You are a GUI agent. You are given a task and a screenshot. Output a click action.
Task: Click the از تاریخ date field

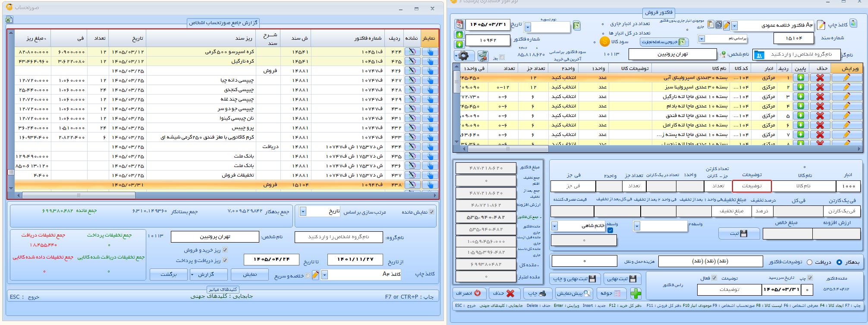pos(355,259)
